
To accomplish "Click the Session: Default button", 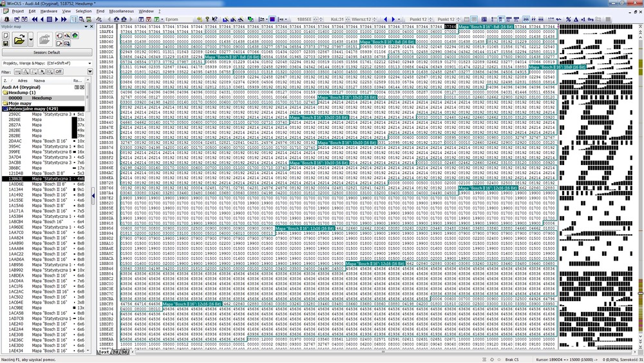I will pyautogui.click(x=46, y=52).
